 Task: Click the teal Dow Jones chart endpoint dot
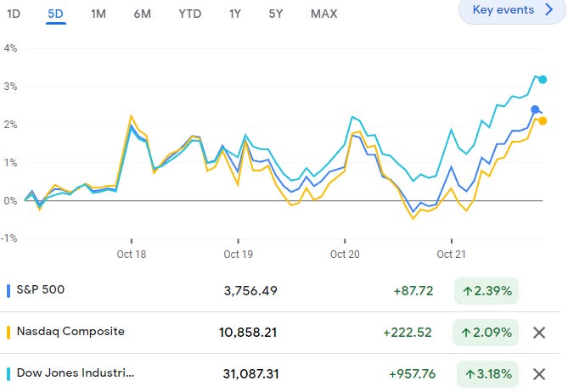pyautogui.click(x=543, y=80)
